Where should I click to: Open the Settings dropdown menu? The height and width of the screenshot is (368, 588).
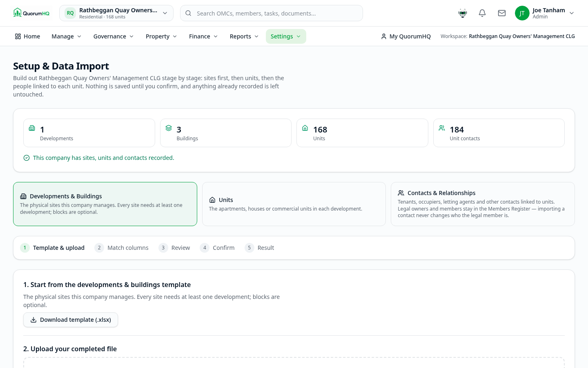[x=286, y=36]
